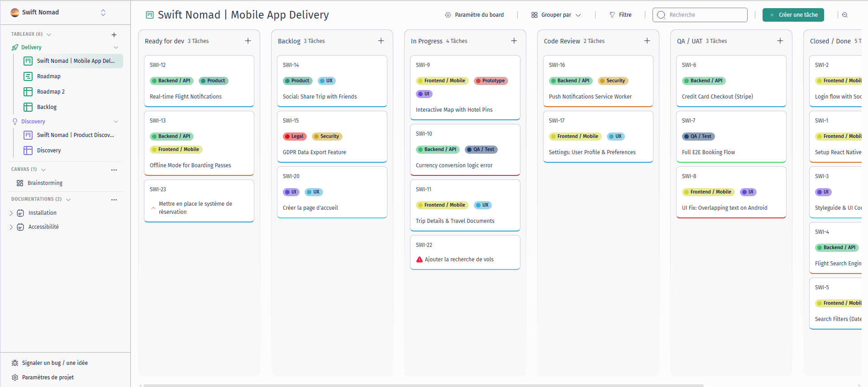Click the zoom magnifier icon in the header
The width and height of the screenshot is (868, 387).
coord(845,15)
